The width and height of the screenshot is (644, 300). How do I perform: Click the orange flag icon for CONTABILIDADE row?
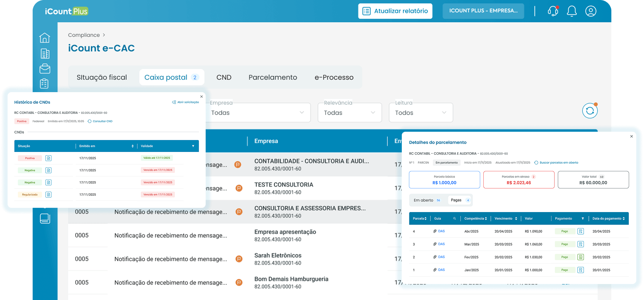238,164
